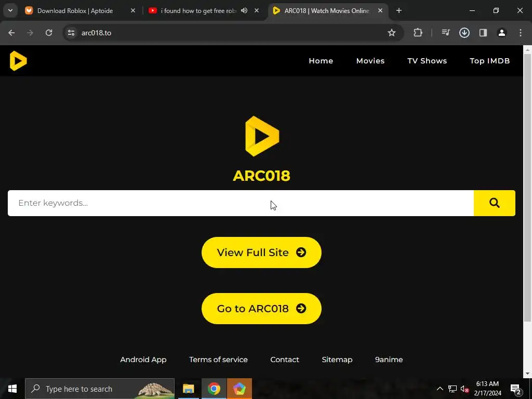Click the Windows taskbar search box
Viewport: 532px width, 399px height.
(x=100, y=389)
